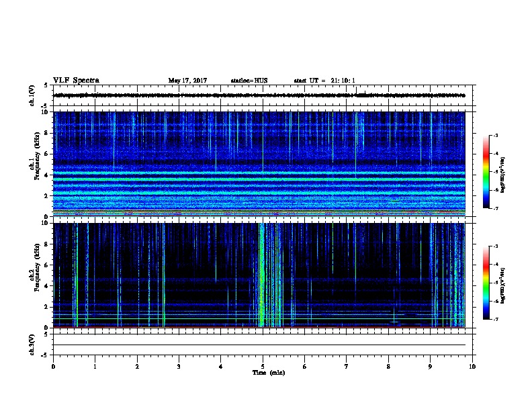Click the ch.2 colorbar log(PSD) label
The height and width of the screenshot is (411, 532).
[503, 286]
